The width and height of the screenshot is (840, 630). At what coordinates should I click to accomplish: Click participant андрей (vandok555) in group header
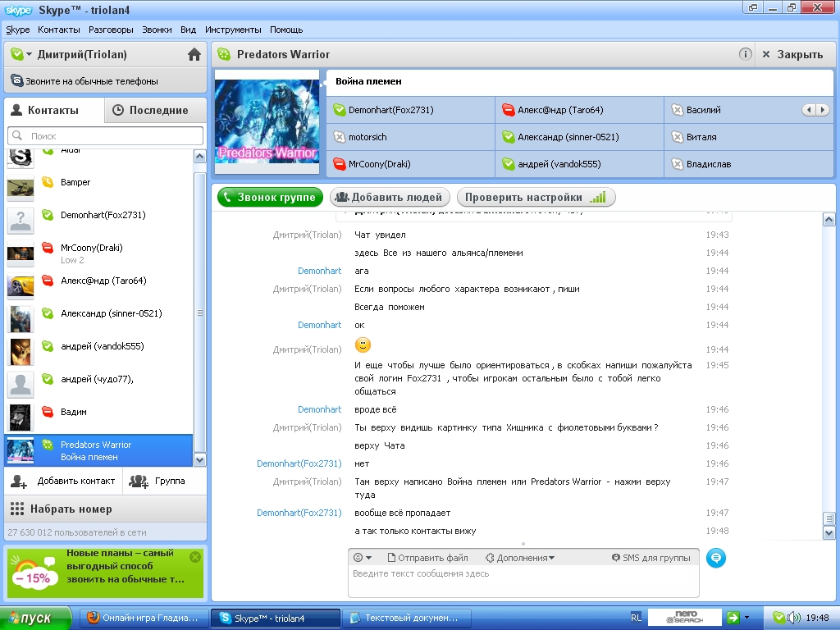tap(579, 164)
